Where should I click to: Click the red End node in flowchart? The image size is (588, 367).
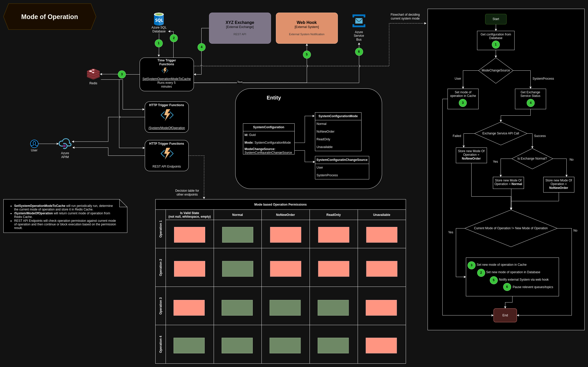505,315
